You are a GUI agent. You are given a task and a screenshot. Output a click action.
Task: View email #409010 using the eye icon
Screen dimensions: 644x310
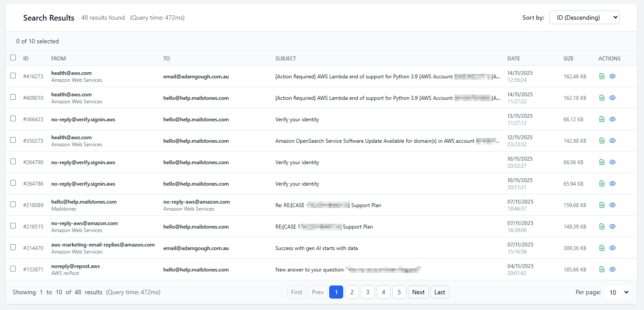pyautogui.click(x=612, y=98)
